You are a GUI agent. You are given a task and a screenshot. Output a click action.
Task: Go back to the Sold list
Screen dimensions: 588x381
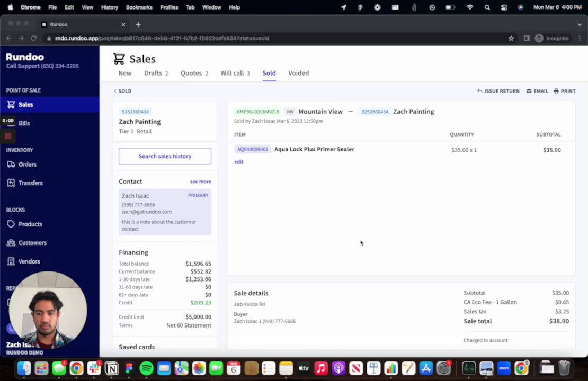tap(122, 91)
